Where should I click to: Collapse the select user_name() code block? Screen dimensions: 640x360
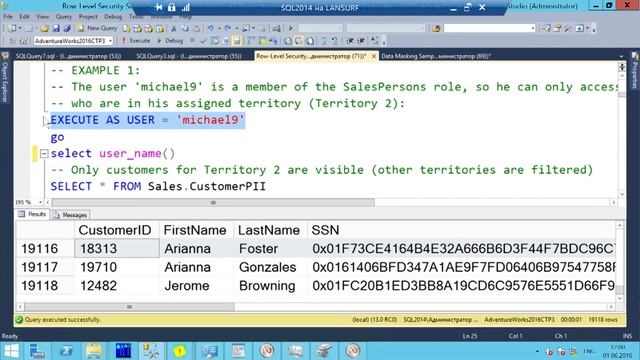(44, 154)
